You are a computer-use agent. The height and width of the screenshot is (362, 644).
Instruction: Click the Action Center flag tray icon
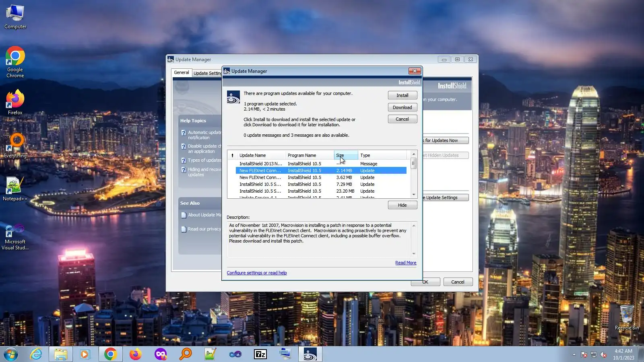[584, 354]
